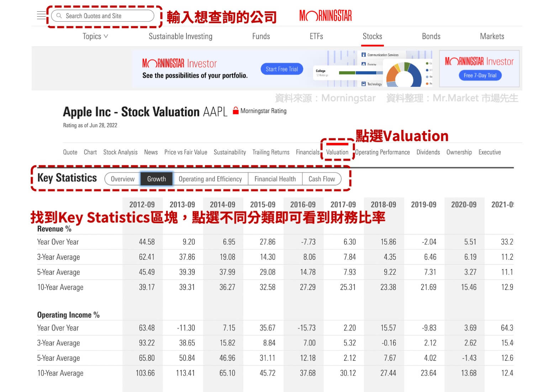Viewport: 554px width, 392px height.
Task: Open Sustainable Investing section
Action: pyautogui.click(x=180, y=36)
